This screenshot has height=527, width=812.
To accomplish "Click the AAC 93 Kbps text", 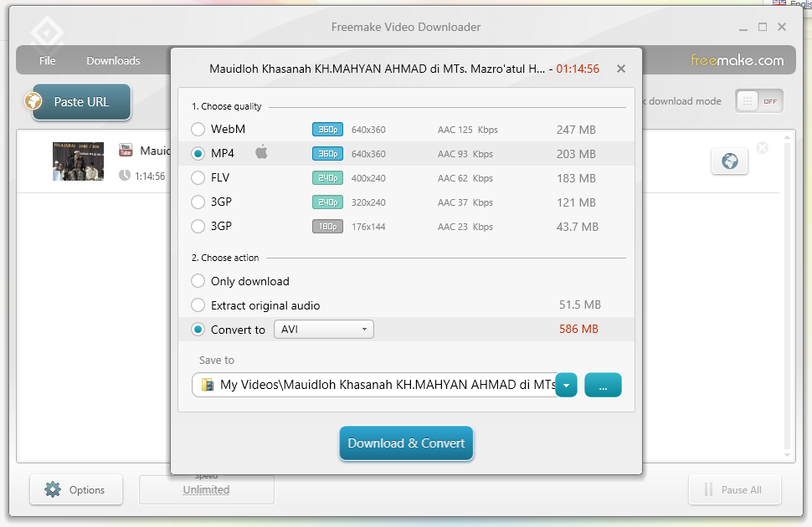I will 465,154.
